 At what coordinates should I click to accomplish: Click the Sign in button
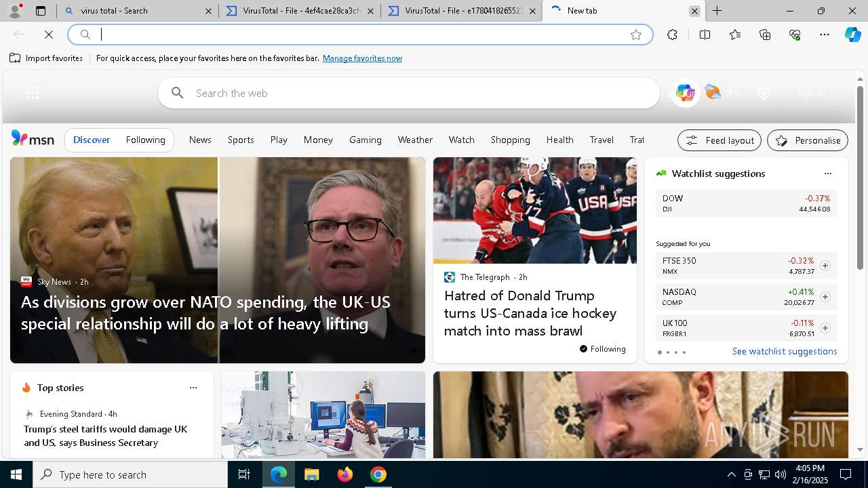point(811,93)
